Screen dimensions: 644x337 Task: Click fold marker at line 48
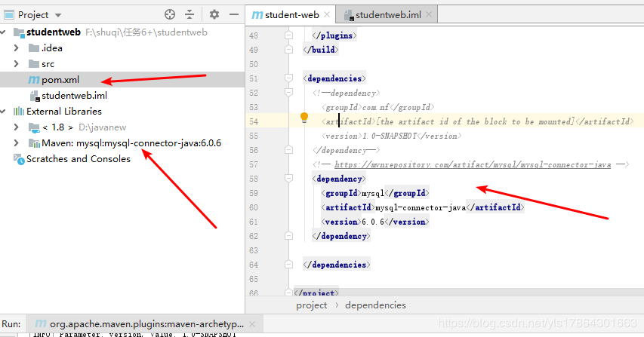tap(288, 35)
